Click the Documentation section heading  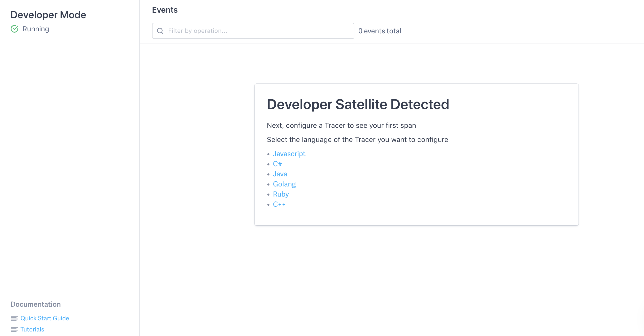tap(35, 304)
